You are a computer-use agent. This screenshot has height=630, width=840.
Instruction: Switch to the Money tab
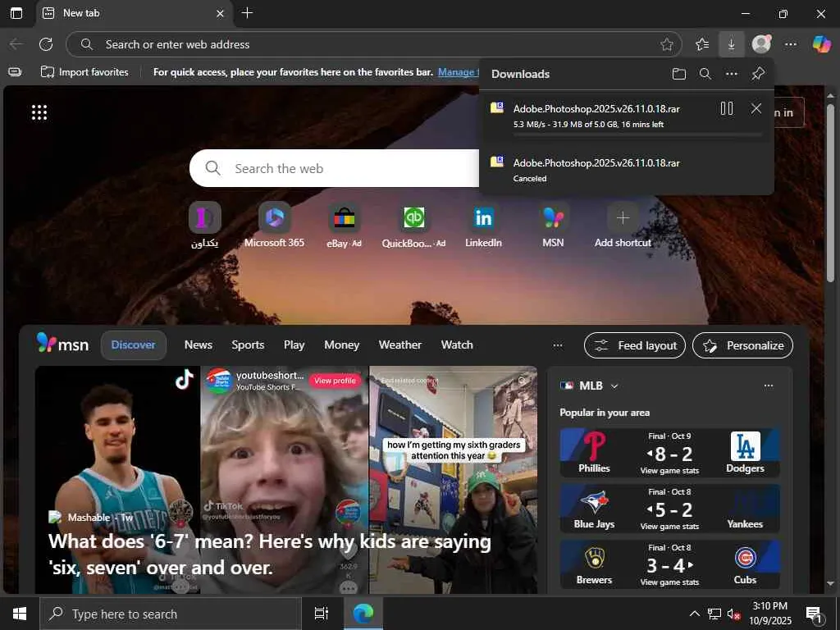pos(342,345)
